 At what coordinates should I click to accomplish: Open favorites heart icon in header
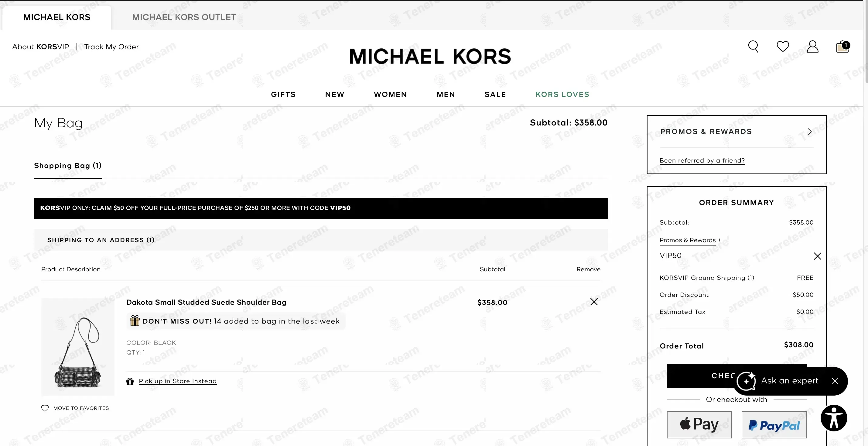point(782,46)
